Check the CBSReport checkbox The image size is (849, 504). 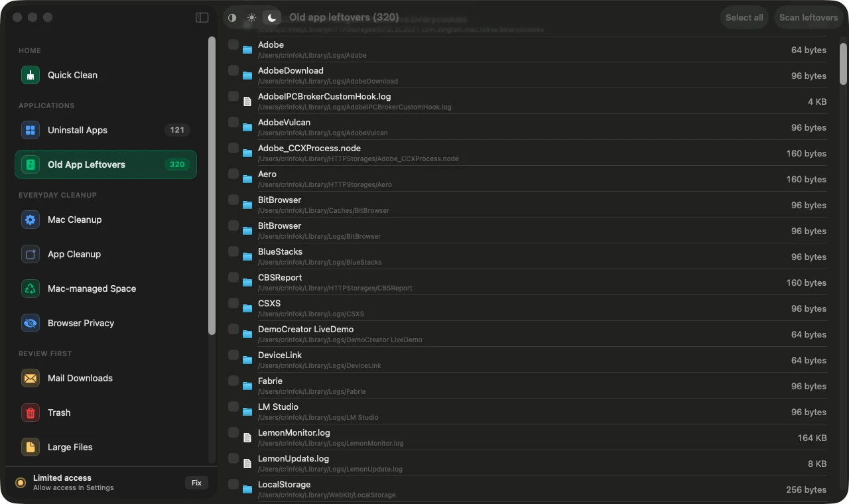coord(233,277)
